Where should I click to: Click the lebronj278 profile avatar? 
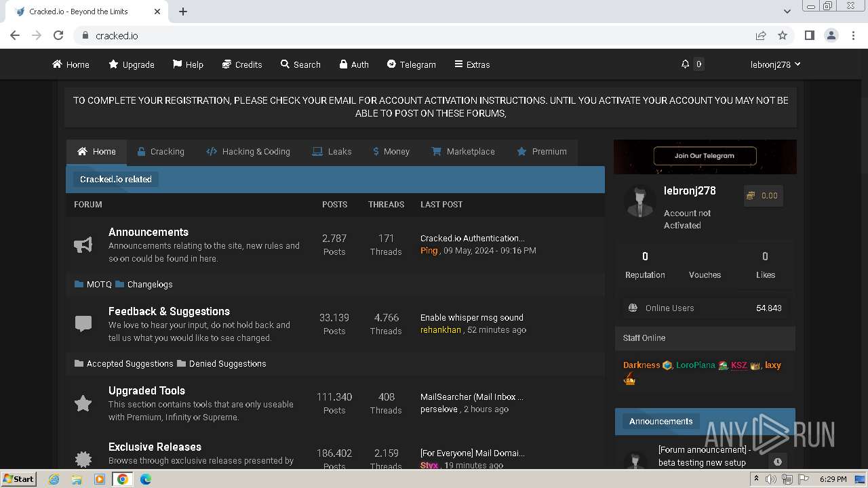coord(639,202)
